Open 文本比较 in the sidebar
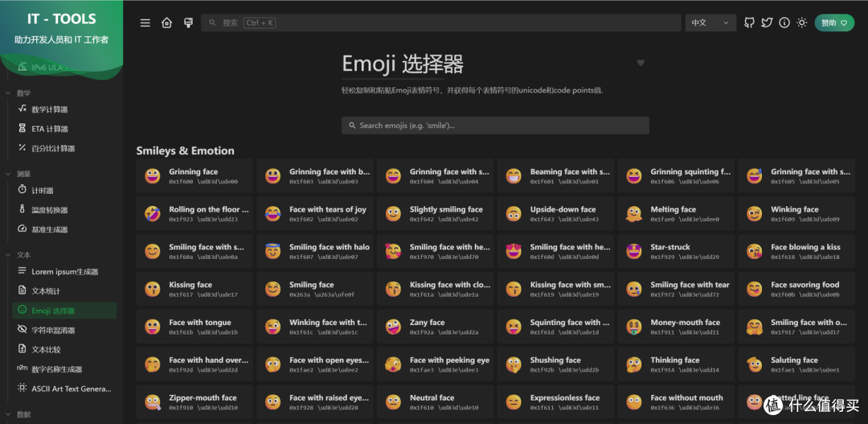The width and height of the screenshot is (868, 424). (64, 350)
